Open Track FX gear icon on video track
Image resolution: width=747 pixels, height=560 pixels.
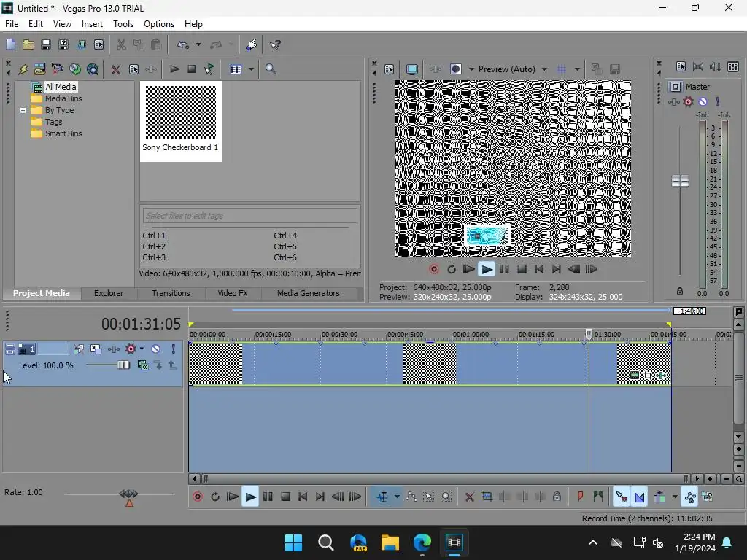131,349
